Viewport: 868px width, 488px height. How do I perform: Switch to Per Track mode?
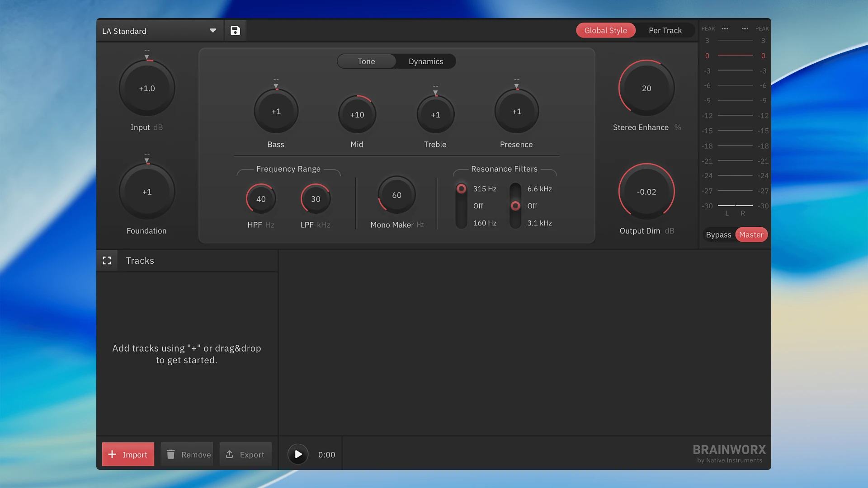[665, 30]
